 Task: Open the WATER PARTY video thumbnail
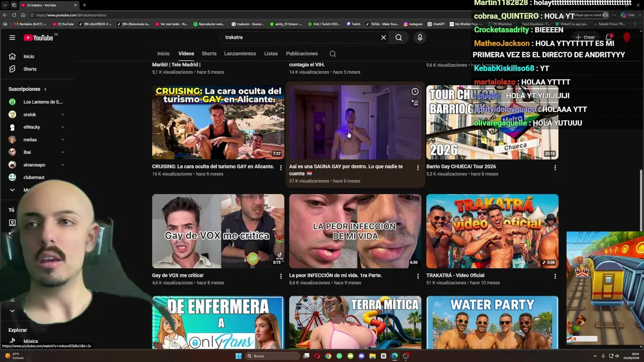tap(492, 322)
